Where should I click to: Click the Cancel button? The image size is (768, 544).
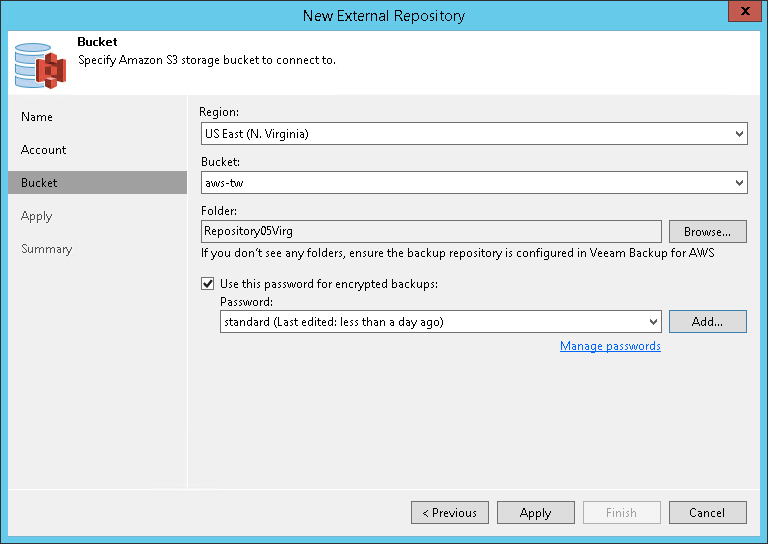[x=707, y=513]
